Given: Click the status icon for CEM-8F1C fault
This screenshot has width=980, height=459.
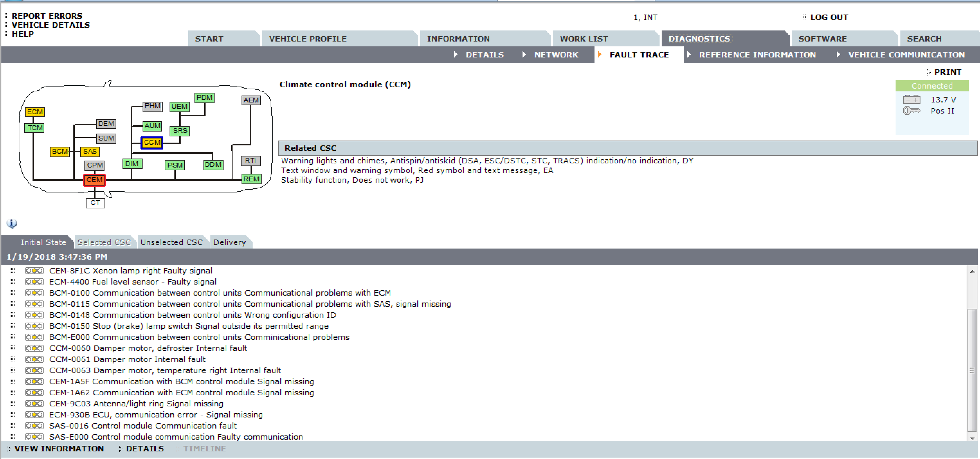Looking at the screenshot, I should click(x=34, y=271).
